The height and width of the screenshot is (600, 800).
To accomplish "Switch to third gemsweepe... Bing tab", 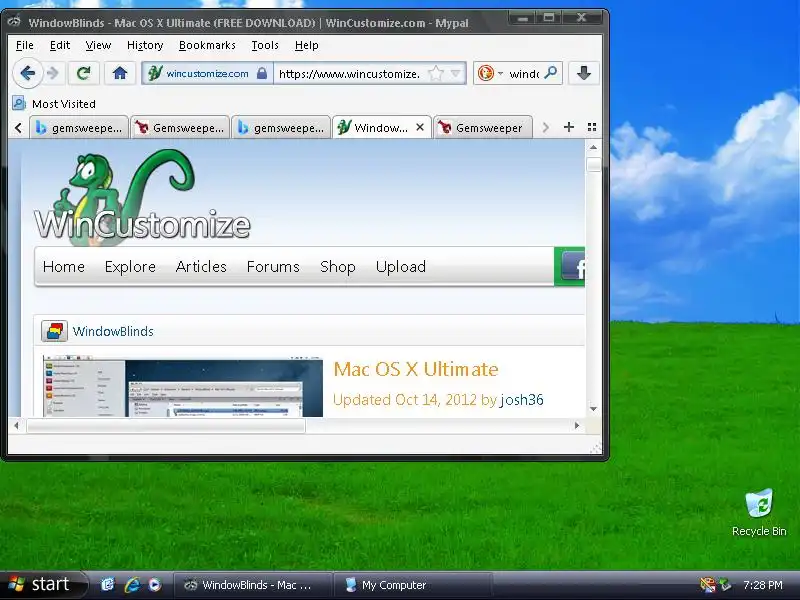I will [281, 128].
